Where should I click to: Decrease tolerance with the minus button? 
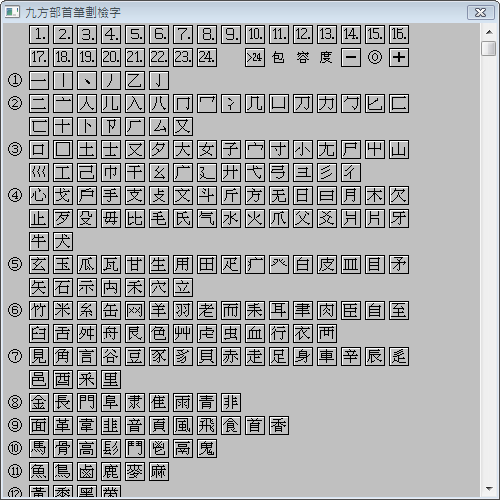(x=351, y=57)
